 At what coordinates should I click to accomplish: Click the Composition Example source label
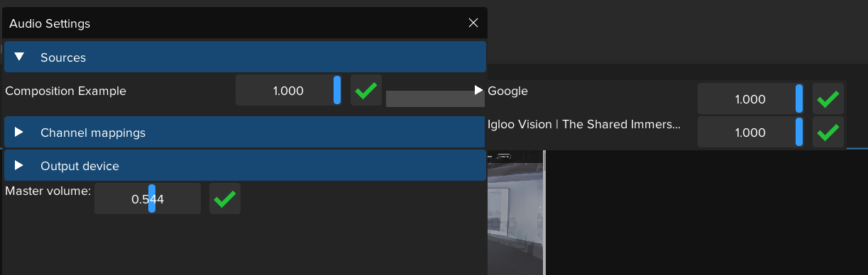click(x=65, y=91)
